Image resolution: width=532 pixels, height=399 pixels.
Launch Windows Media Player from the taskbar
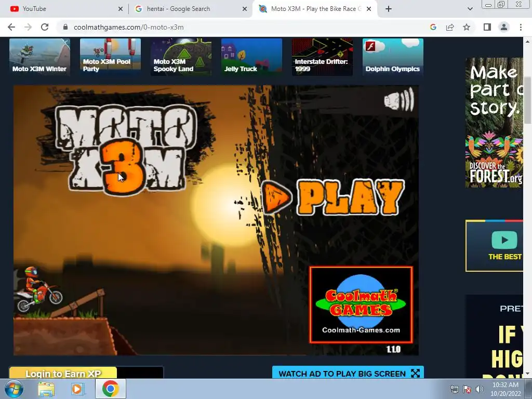[x=77, y=389]
